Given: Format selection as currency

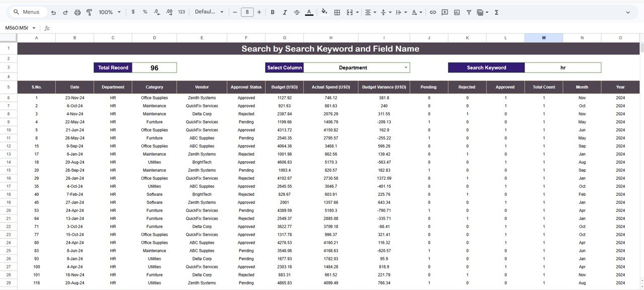Looking at the screenshot, I should tap(133, 12).
